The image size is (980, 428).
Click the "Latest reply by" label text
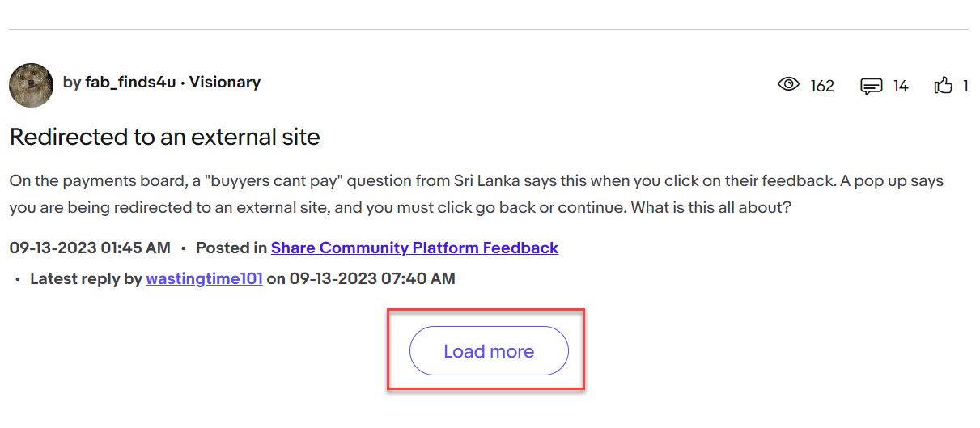[x=86, y=278]
